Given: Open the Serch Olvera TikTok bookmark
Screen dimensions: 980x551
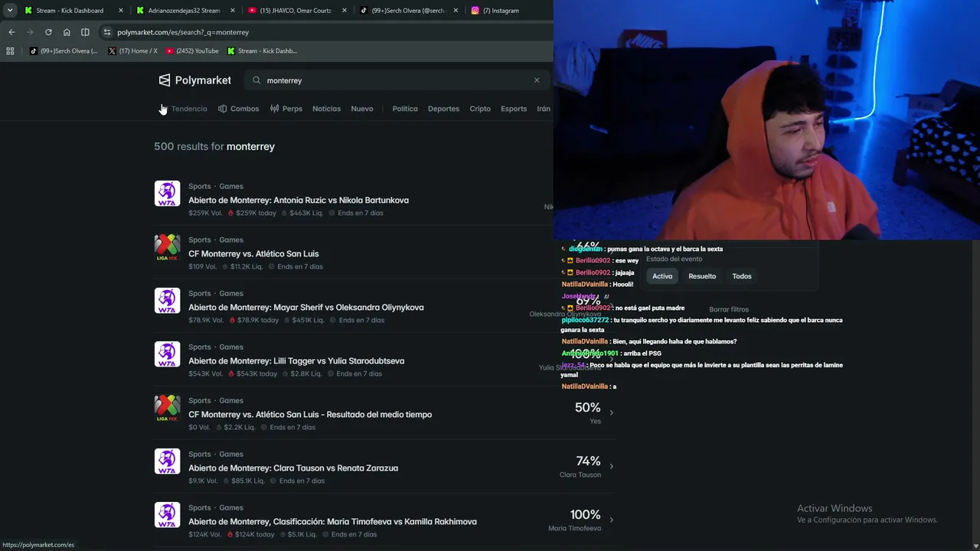Looking at the screenshot, I should pyautogui.click(x=64, y=51).
